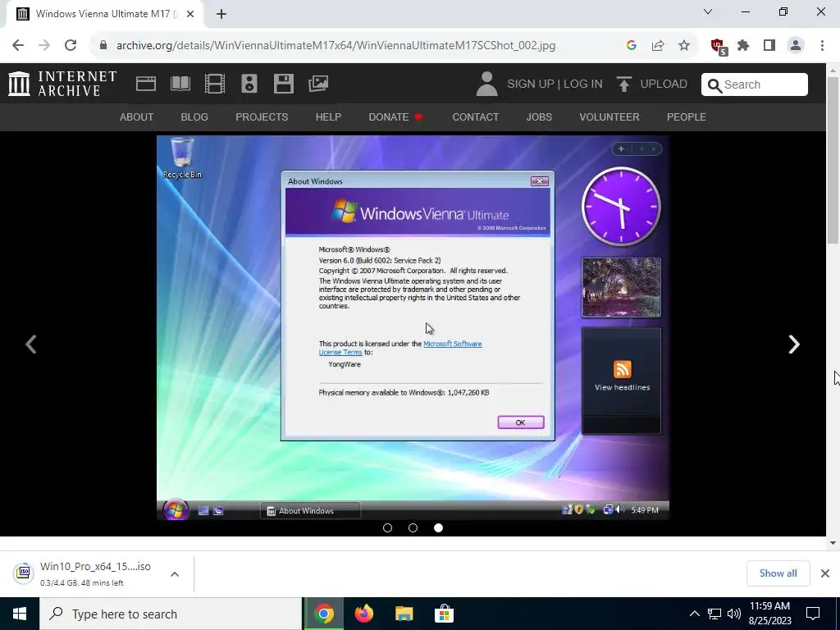This screenshot has height=630, width=840.
Task: Open the PROJECTS menu item
Action: point(262,116)
